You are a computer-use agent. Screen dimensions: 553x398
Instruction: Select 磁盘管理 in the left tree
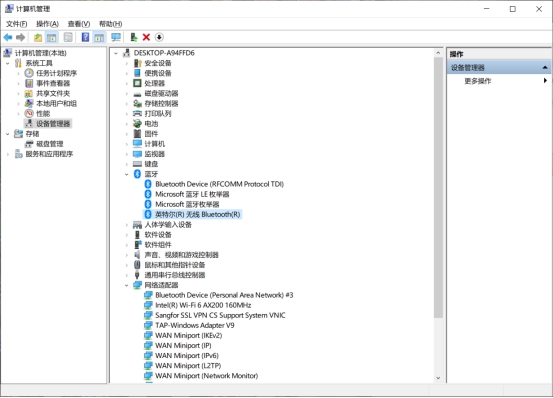tap(50, 144)
